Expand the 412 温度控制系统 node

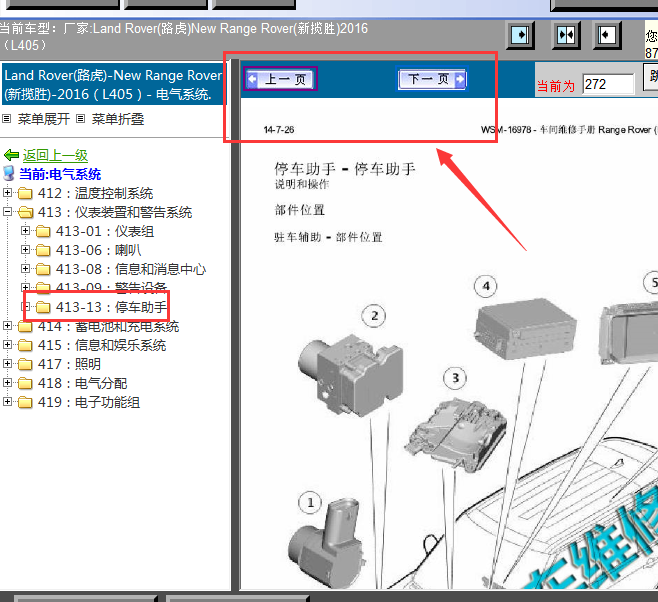(7, 193)
